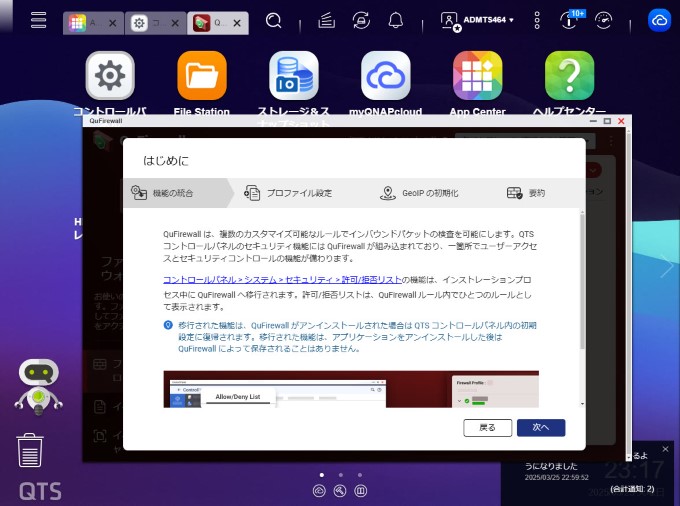Open the dashboard gauge icon

point(604,20)
